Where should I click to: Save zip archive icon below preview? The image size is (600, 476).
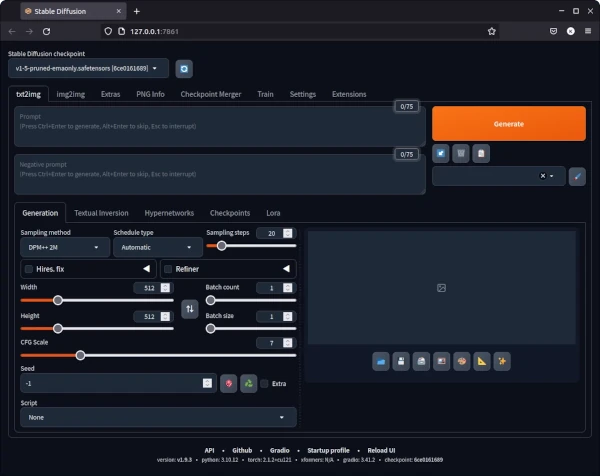(421, 361)
